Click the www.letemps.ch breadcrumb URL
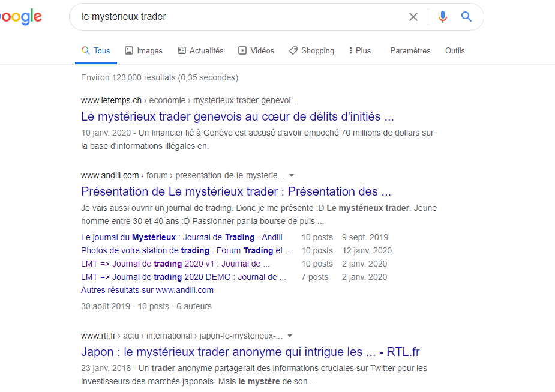The width and height of the screenshot is (555, 392). pos(189,101)
